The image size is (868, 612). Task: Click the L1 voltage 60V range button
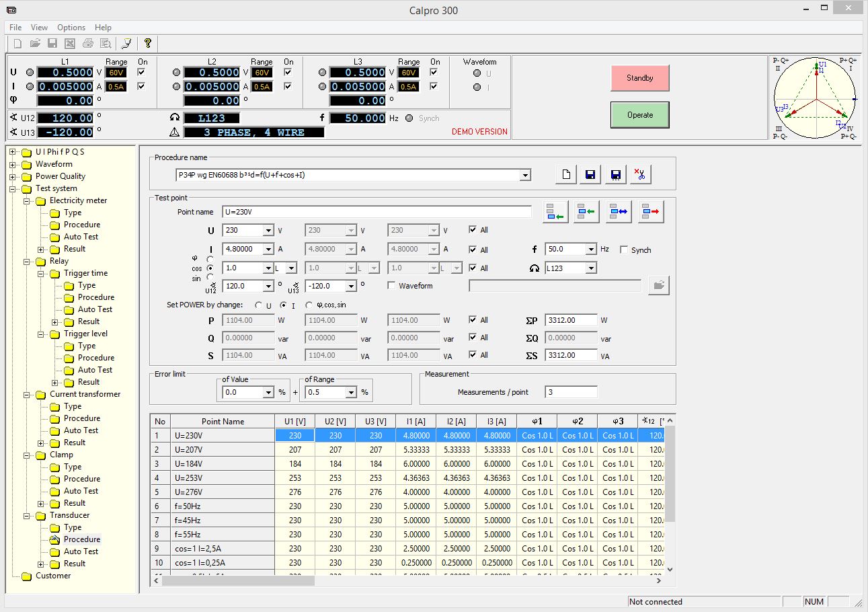coord(116,73)
